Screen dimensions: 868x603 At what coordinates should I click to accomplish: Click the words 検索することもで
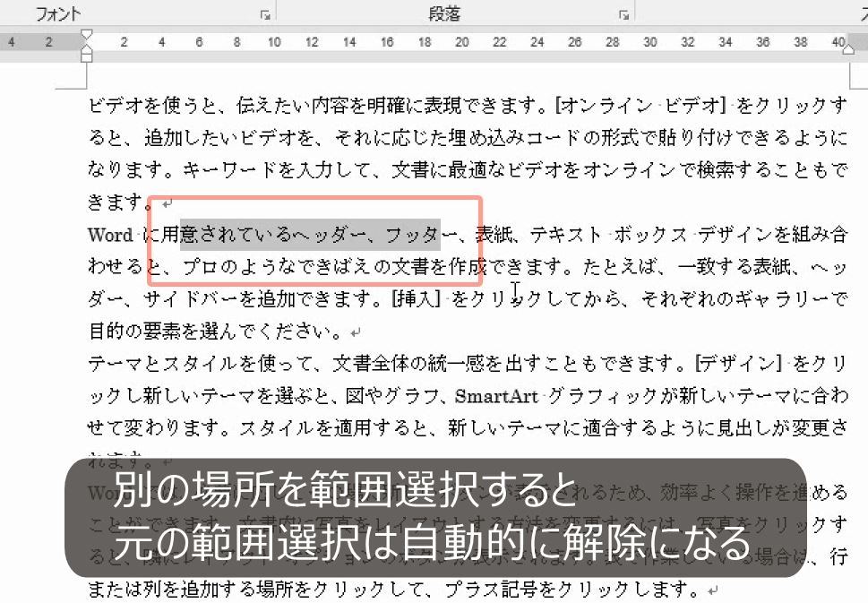pos(772,169)
